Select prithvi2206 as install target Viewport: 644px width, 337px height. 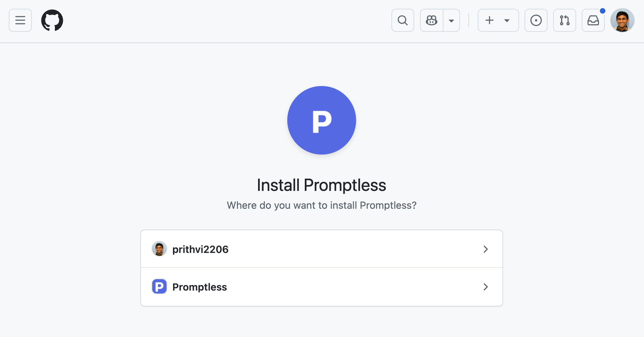(x=321, y=249)
